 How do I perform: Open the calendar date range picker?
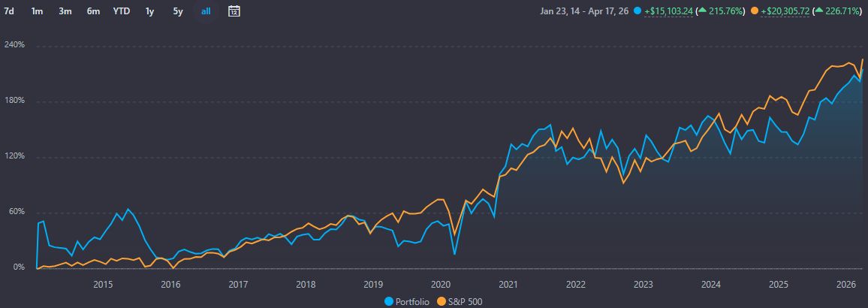click(x=234, y=11)
